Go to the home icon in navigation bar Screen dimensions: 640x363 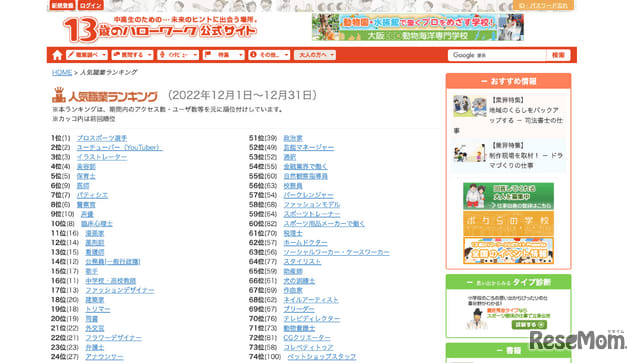point(57,55)
